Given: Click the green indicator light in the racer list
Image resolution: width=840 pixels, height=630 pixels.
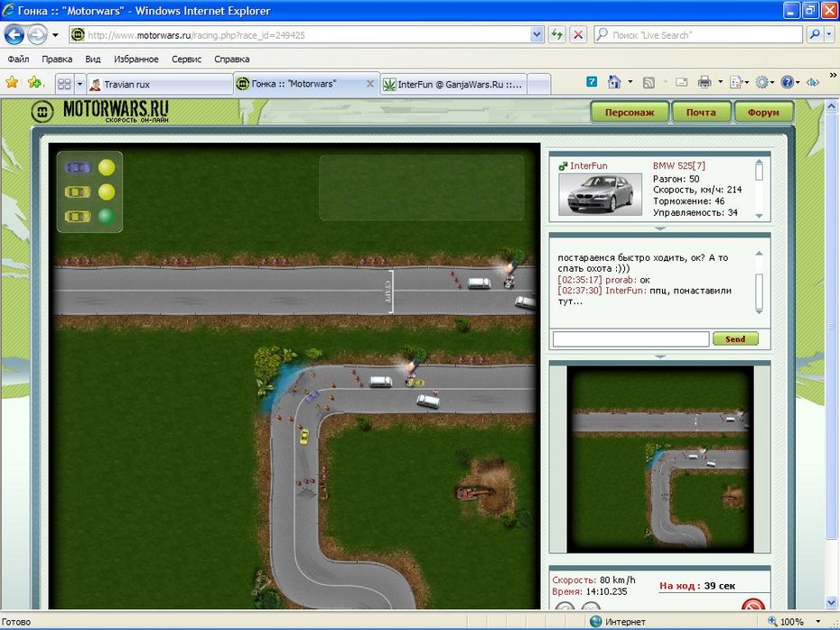Looking at the screenshot, I should 107,217.
